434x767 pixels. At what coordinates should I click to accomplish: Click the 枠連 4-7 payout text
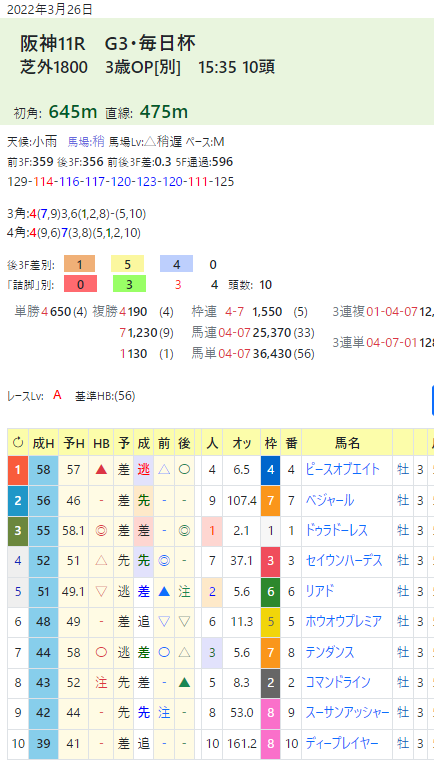tap(250, 312)
